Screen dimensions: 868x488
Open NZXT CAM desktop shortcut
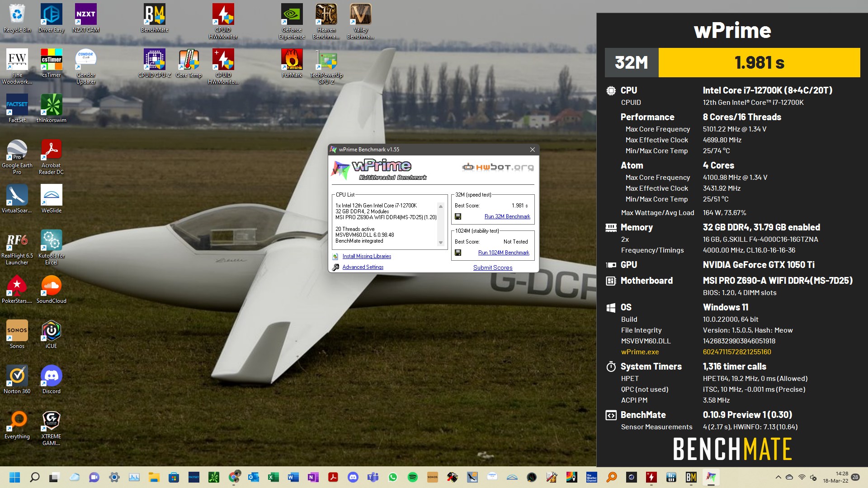86,18
